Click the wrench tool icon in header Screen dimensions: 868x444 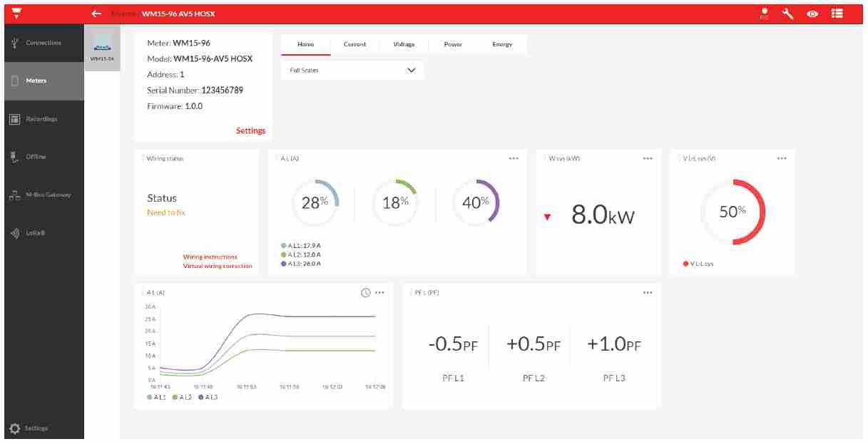(x=788, y=14)
